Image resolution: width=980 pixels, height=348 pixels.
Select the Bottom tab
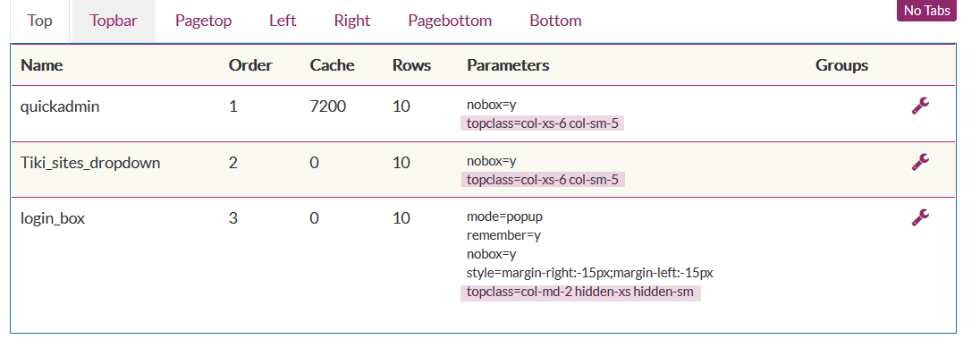coord(555,21)
